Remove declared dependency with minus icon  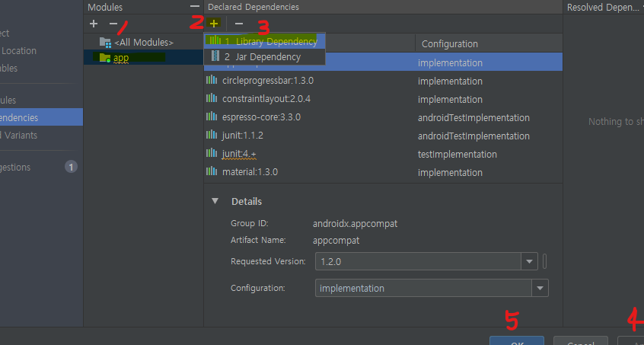(x=238, y=24)
